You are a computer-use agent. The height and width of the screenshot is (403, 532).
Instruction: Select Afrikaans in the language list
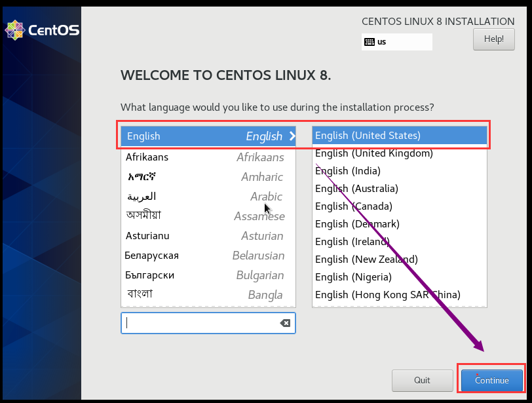pos(208,157)
